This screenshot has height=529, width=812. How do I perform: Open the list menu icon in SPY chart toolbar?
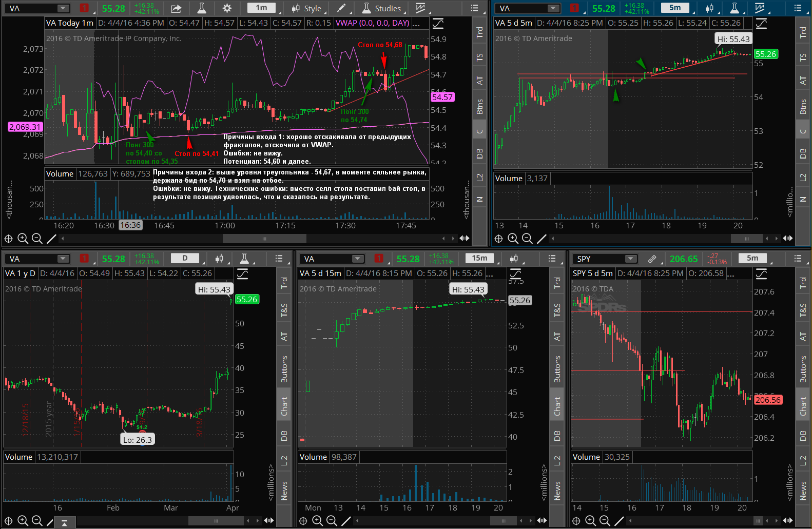tap(798, 259)
